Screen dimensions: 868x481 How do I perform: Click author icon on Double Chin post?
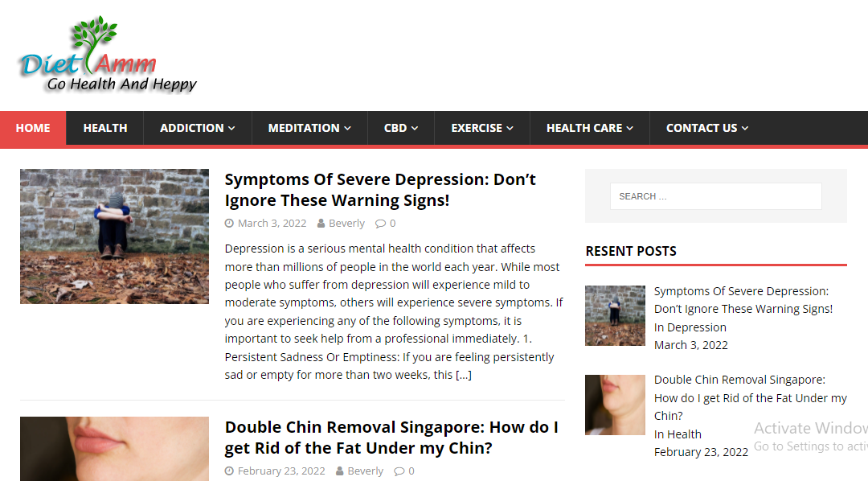[340, 471]
